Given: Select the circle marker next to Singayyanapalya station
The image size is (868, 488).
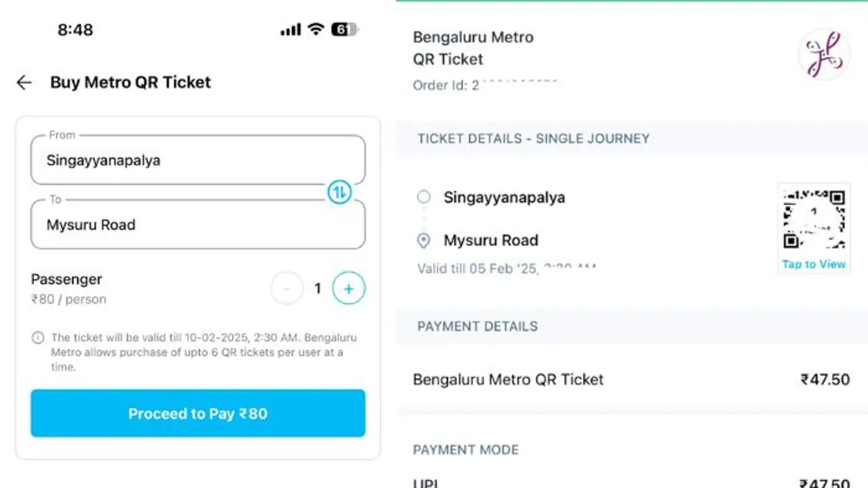Looking at the screenshot, I should click(x=423, y=197).
